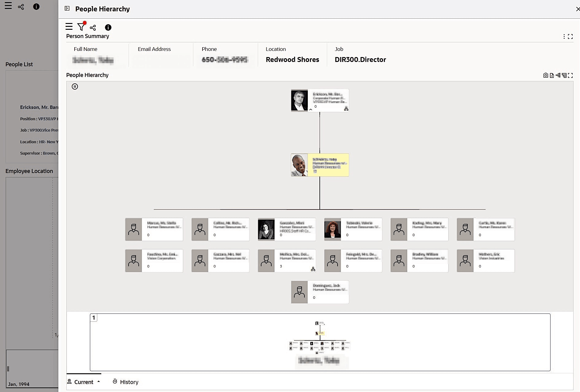
Task: Close the People Hierarchy panel
Action: 578,9
